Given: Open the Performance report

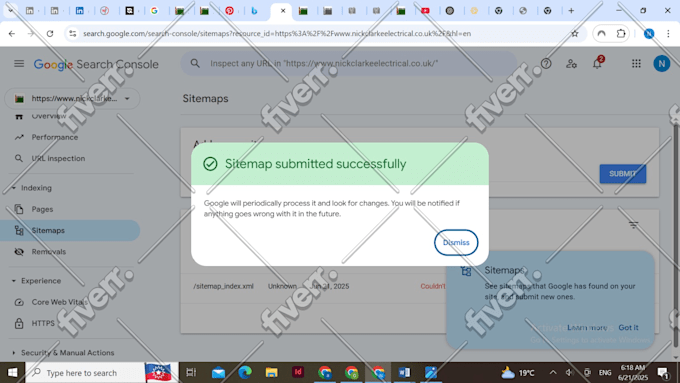Looking at the screenshot, I should pos(55,137).
